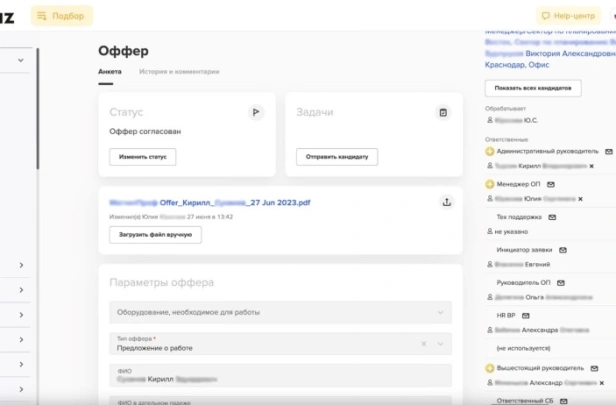Click the Изменить статус button
The height and width of the screenshot is (405, 616).
pyautogui.click(x=143, y=157)
